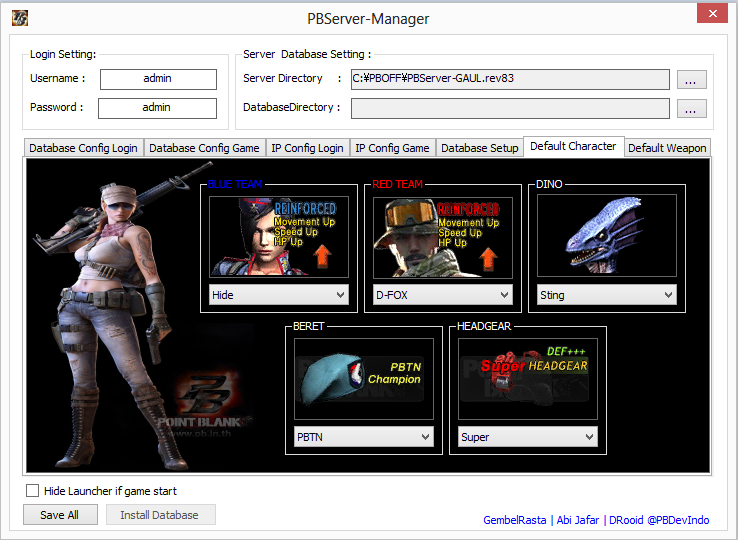738x540 pixels.
Task: Click the Server Database Setting : label
Action: [x=307, y=54]
